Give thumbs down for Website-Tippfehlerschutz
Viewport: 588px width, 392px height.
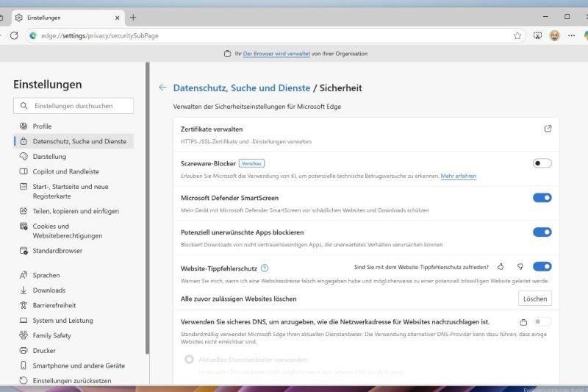click(x=520, y=267)
